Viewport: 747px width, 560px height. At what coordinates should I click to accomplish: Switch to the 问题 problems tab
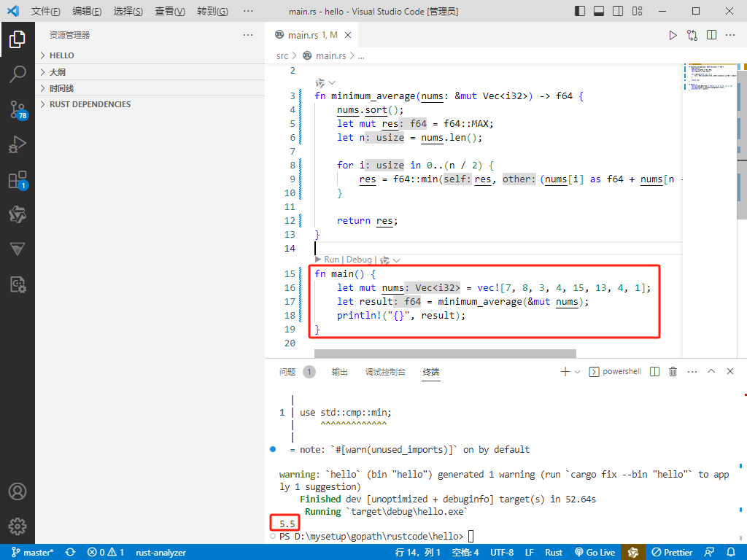287,372
